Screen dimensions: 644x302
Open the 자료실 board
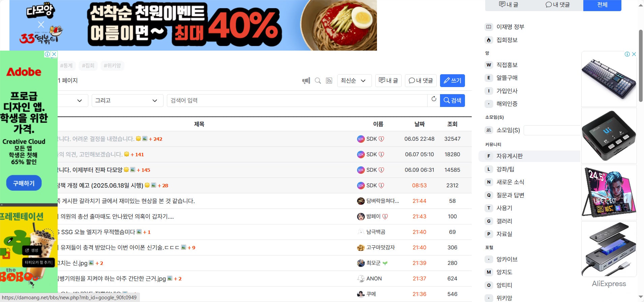504,234
